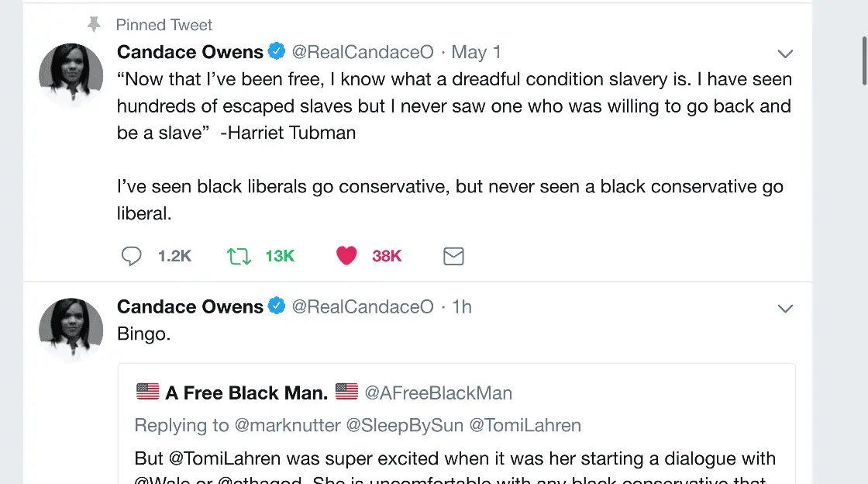
Task: Send pinned tweet via Direct Message envelope
Action: tap(453, 256)
